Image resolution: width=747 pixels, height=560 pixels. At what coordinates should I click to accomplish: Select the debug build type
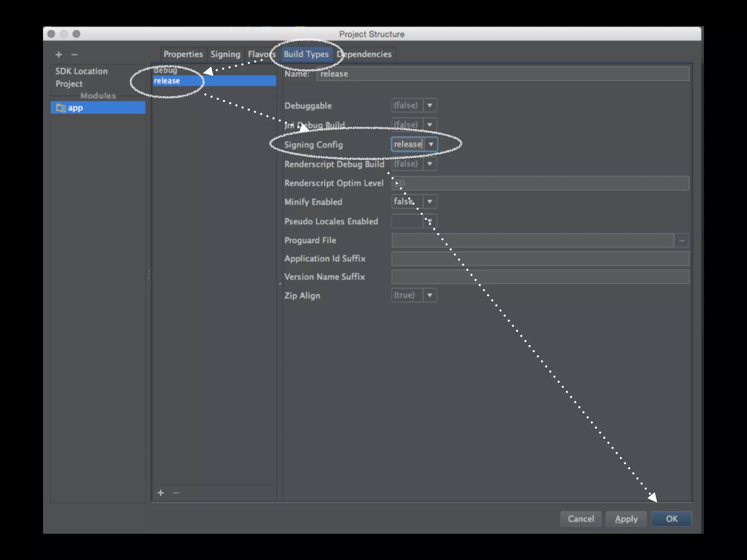[166, 70]
